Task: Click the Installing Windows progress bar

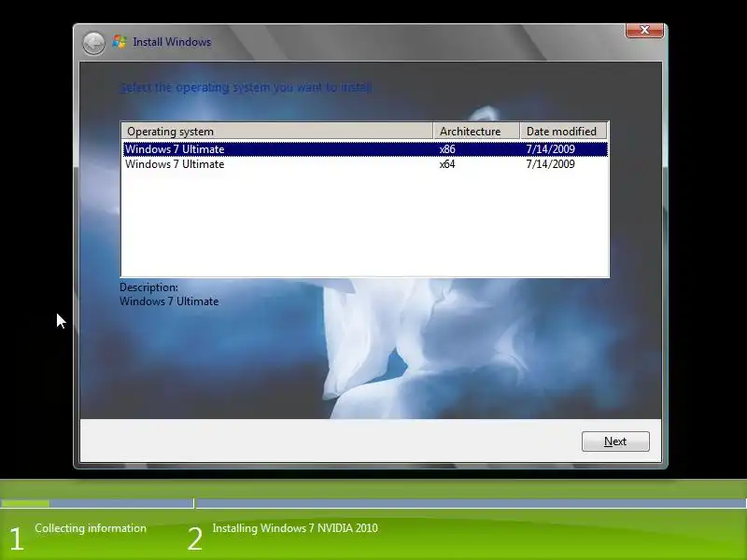Action: pos(472,503)
